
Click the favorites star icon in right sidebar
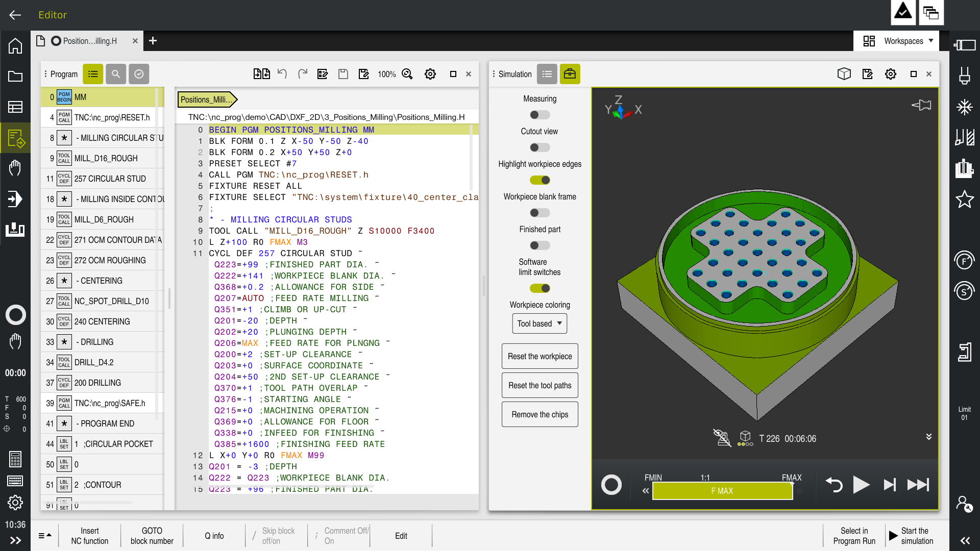[965, 199]
